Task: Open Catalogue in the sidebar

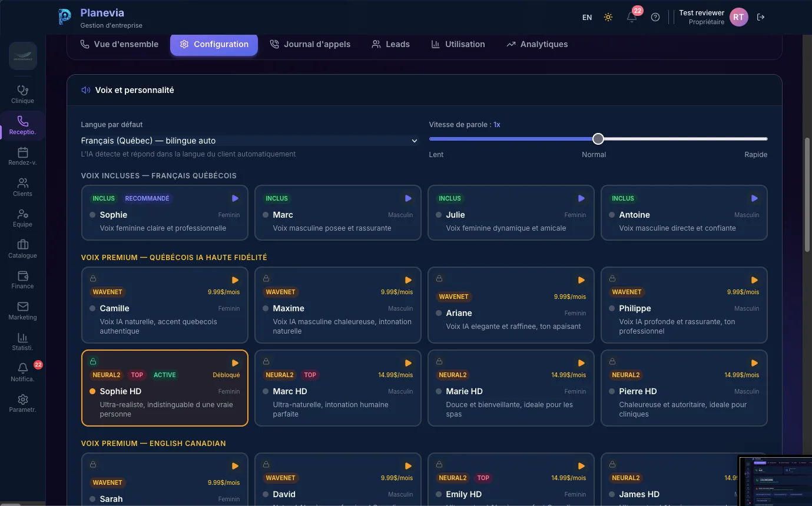Action: point(23,249)
